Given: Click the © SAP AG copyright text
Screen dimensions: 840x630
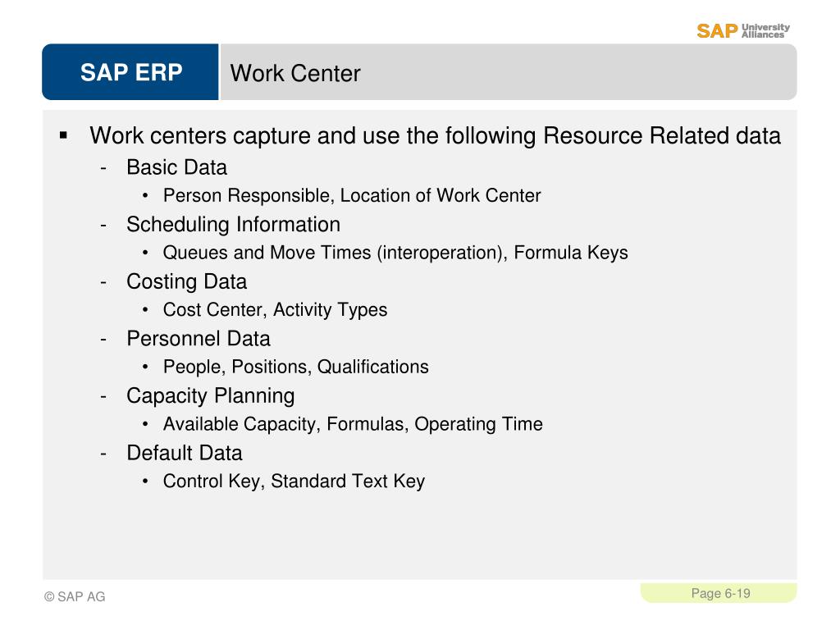Looking at the screenshot, I should 75,597.
